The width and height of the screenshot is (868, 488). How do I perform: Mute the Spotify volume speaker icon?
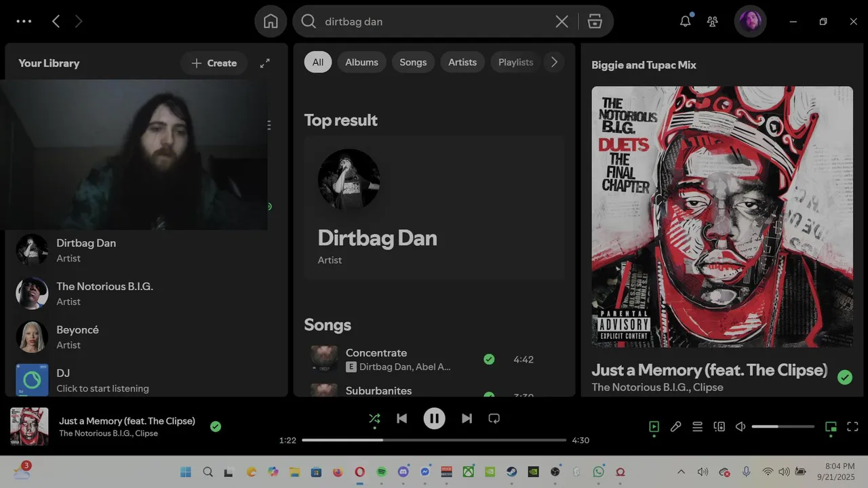click(x=741, y=427)
